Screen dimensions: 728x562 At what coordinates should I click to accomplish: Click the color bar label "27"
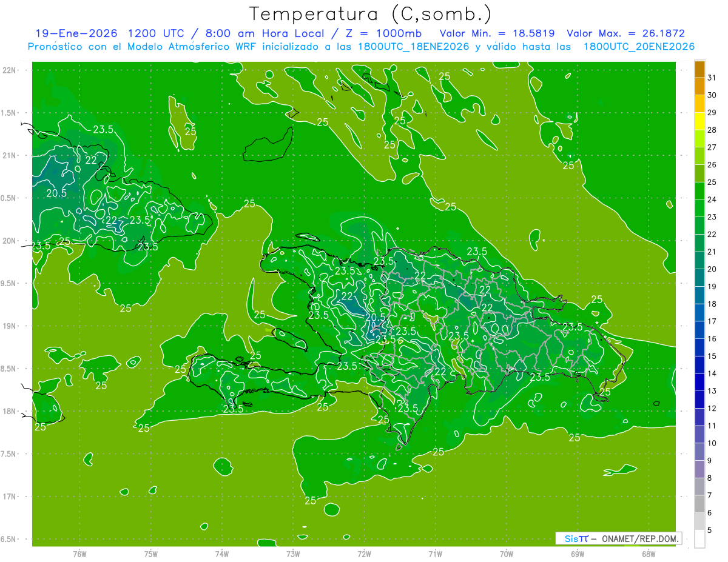click(x=712, y=147)
